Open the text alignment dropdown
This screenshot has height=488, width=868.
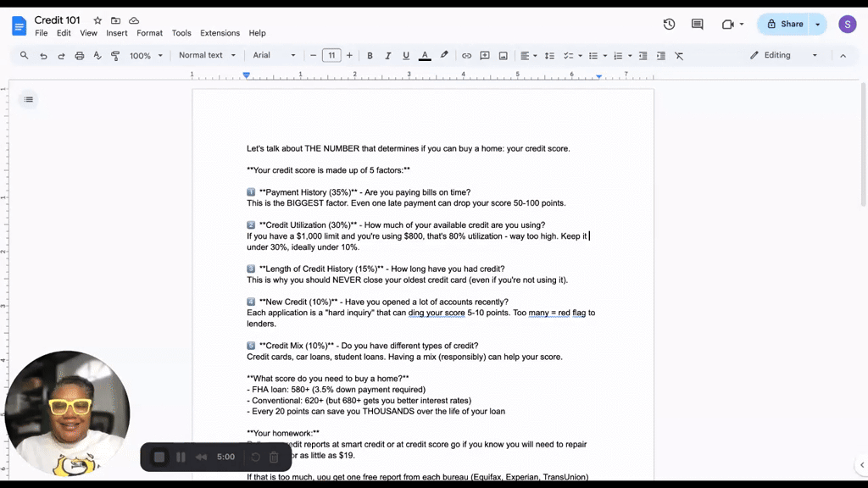click(529, 56)
